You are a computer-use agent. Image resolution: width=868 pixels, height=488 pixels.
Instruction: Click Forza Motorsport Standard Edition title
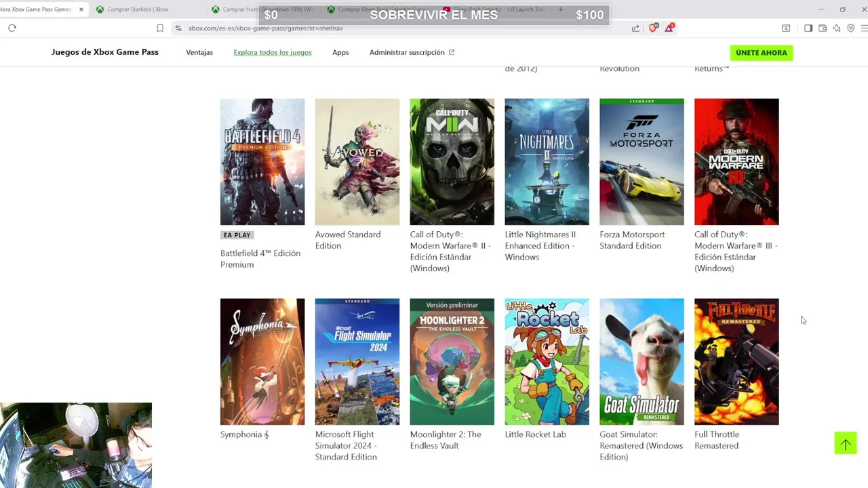(x=632, y=240)
